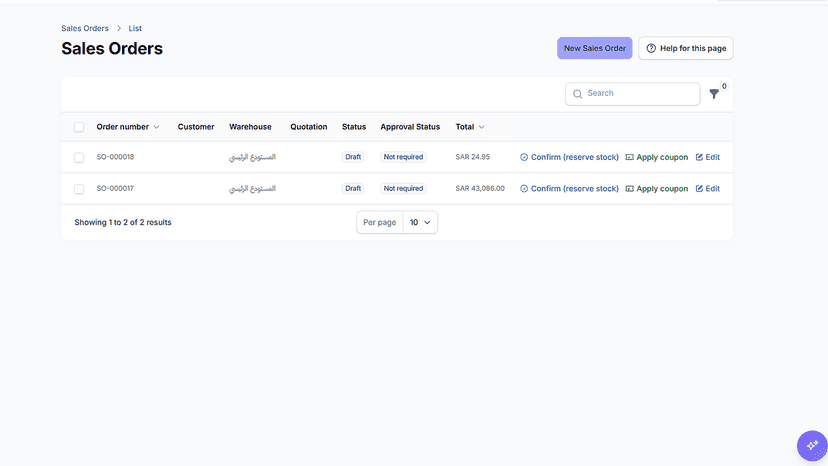Click Not required badge for SO-000017
Image resolution: width=828 pixels, height=466 pixels.
click(403, 189)
